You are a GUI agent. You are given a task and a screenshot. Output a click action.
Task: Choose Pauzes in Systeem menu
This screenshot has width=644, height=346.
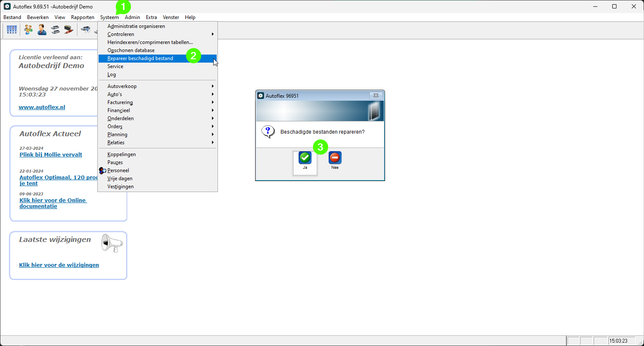(x=158, y=162)
